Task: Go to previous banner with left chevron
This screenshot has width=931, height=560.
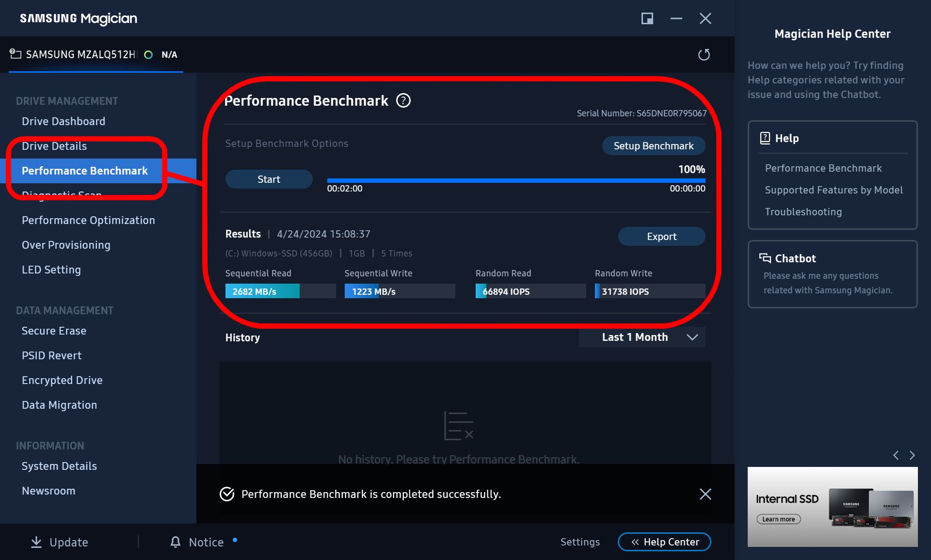Action: (896, 455)
